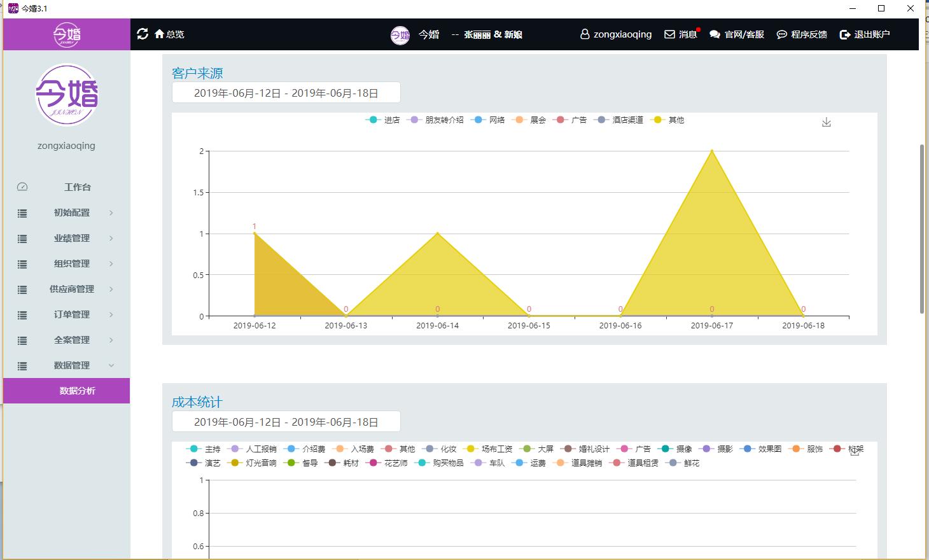
Task: Open the 供应商管理 menu
Action: tap(72, 289)
